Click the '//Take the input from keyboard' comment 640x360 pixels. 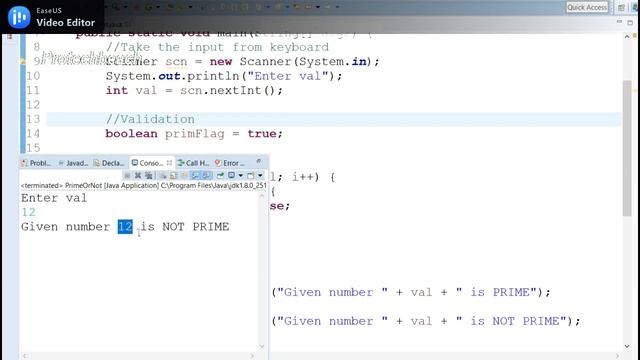217,47
